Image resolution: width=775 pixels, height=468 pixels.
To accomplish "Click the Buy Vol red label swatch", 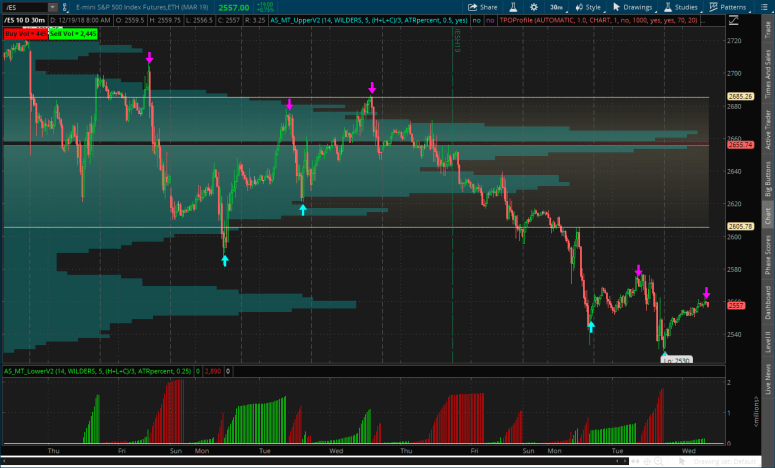I will (24, 33).
